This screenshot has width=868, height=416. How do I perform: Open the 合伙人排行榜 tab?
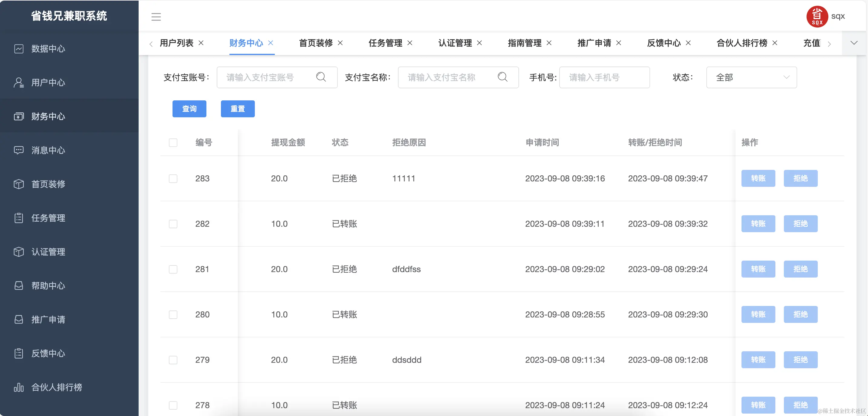click(x=741, y=43)
